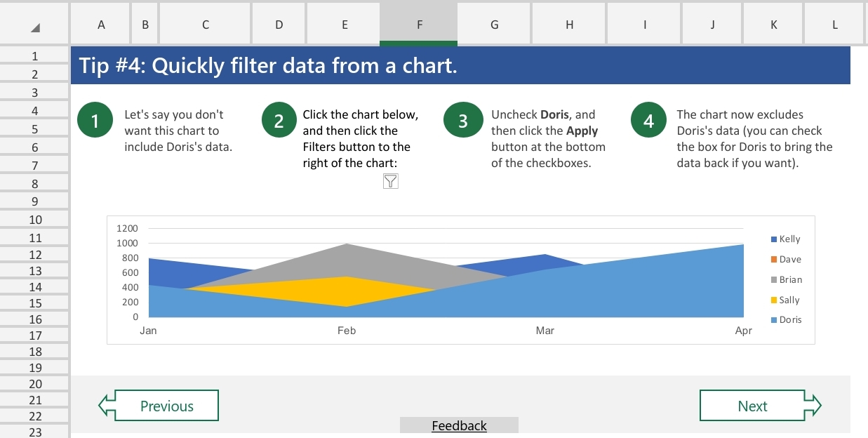Click Dave's orange legend marker
The height and width of the screenshot is (438, 868).
[775, 259]
